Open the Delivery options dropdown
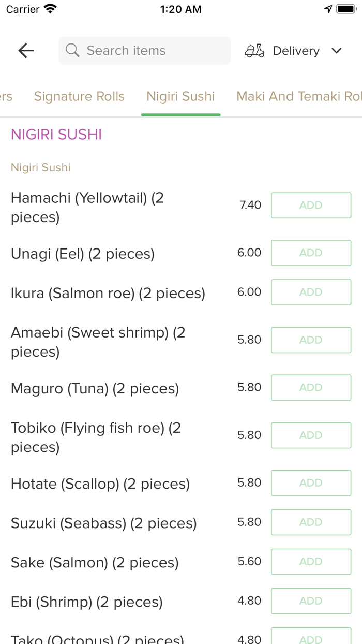This screenshot has height=644, width=362. pos(296,50)
